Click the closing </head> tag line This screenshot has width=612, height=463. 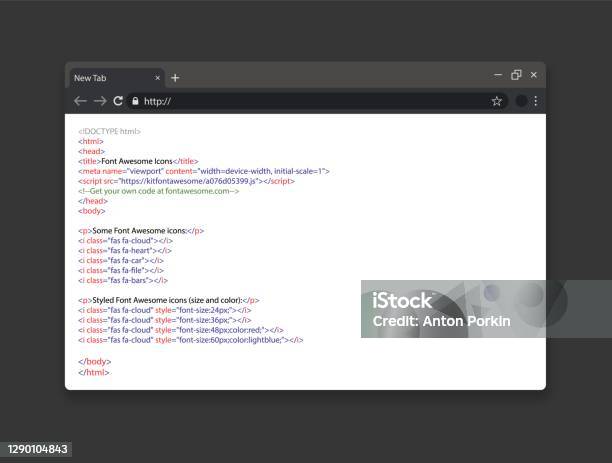pyautogui.click(x=93, y=201)
